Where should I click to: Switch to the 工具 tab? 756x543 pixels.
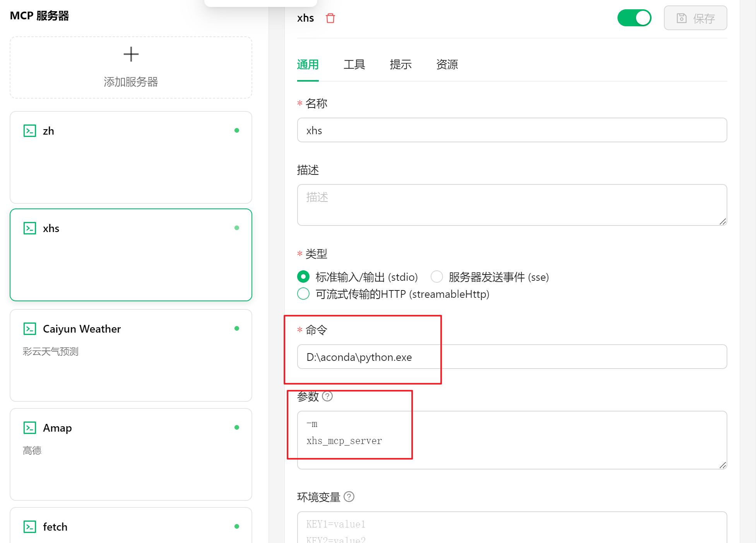(x=354, y=65)
